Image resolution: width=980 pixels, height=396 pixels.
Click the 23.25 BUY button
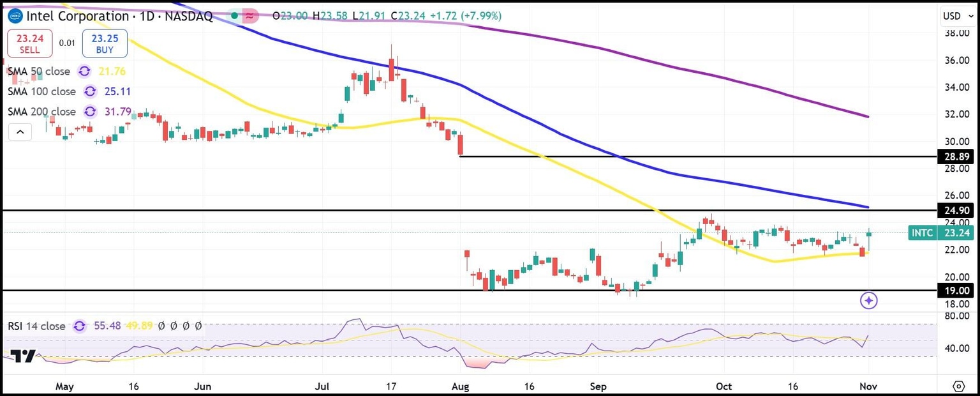click(x=105, y=43)
